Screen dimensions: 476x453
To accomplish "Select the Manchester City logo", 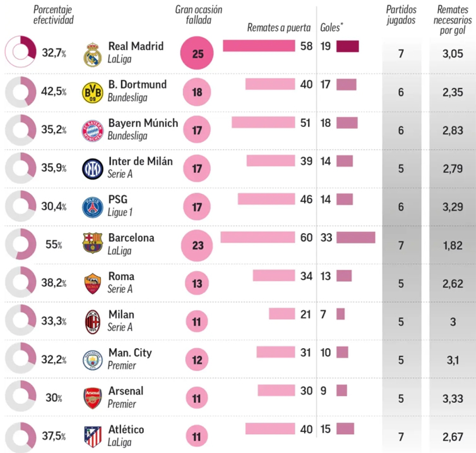I will [93, 360].
